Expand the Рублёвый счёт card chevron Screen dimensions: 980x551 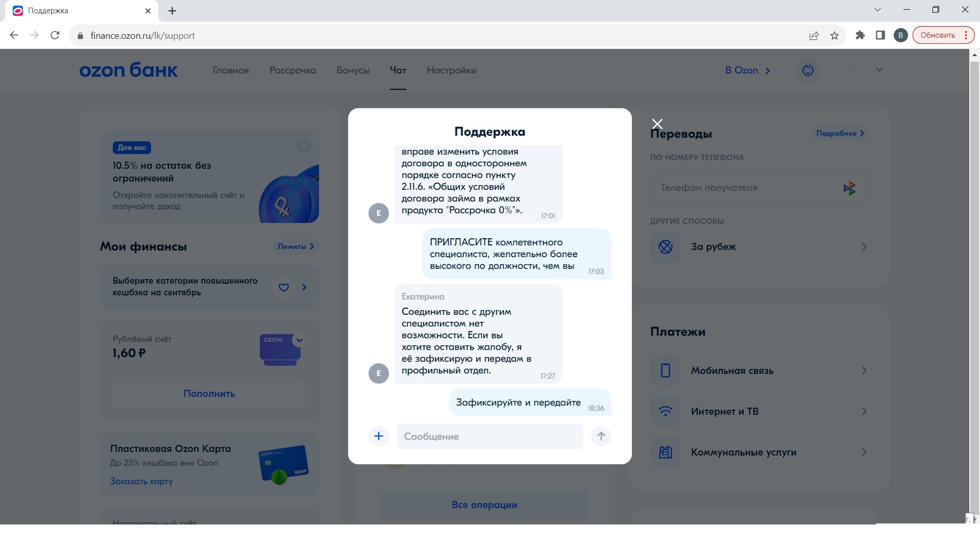click(x=300, y=340)
